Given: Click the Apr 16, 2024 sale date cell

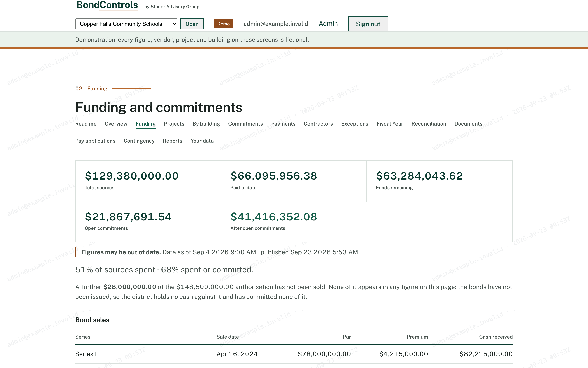Looking at the screenshot, I should [237, 354].
